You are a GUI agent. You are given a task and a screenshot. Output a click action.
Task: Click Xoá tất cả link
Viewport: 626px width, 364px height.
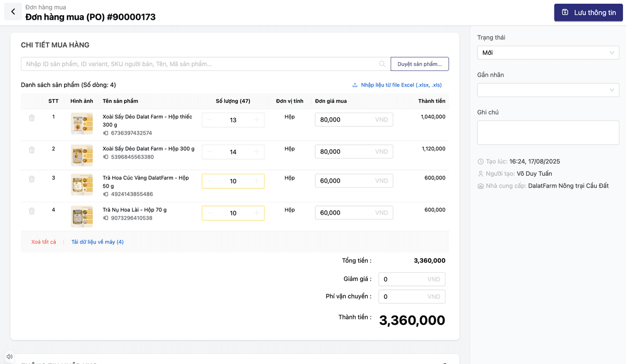44,242
